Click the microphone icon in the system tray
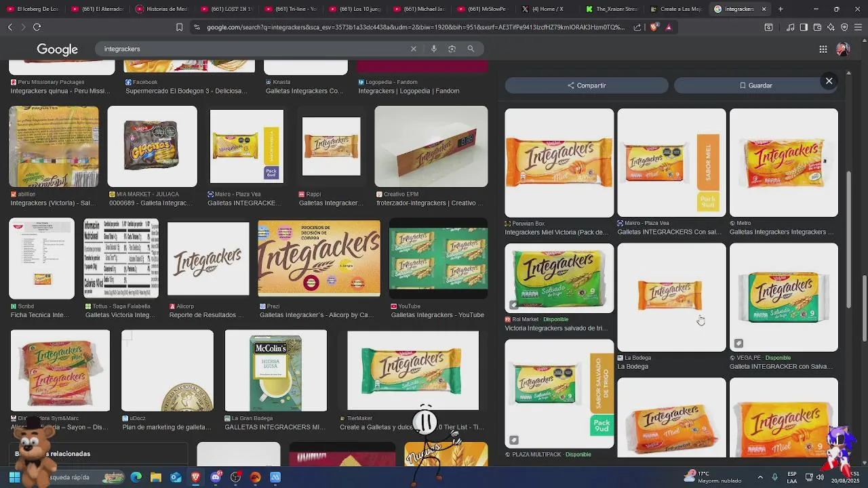 tap(774, 477)
